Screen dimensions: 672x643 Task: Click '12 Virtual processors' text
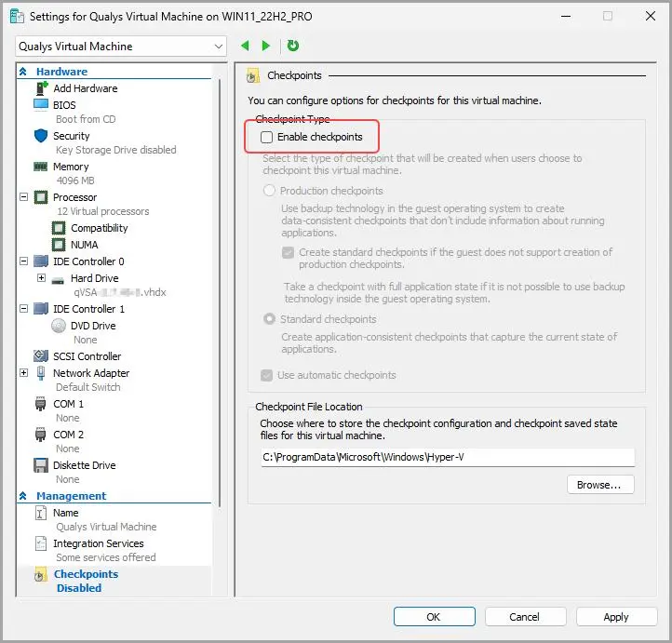coord(103,211)
